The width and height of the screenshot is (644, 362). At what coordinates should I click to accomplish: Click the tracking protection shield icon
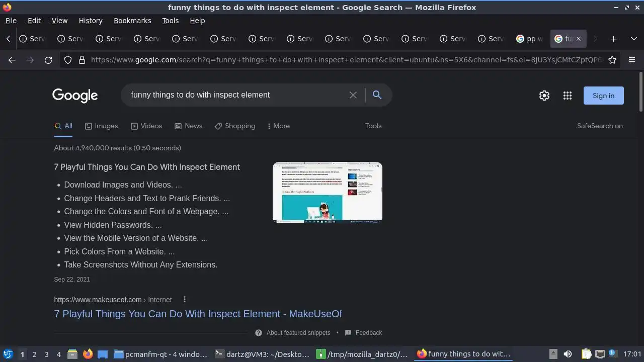point(68,60)
